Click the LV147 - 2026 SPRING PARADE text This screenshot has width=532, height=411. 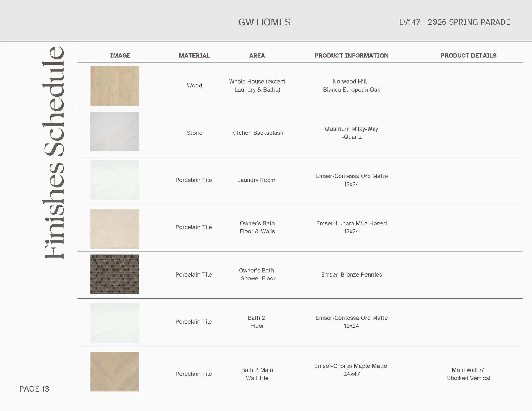point(454,22)
